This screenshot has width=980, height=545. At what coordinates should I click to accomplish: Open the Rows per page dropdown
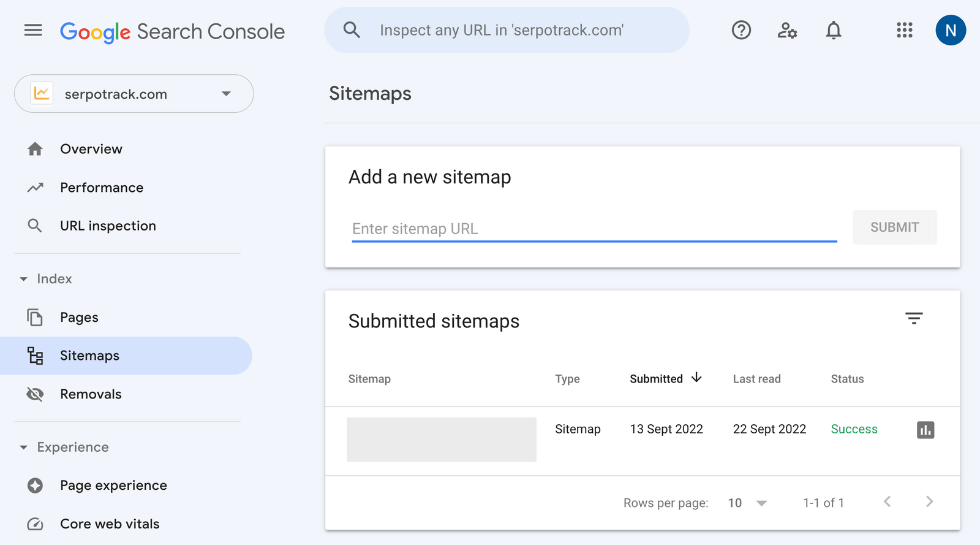click(747, 503)
